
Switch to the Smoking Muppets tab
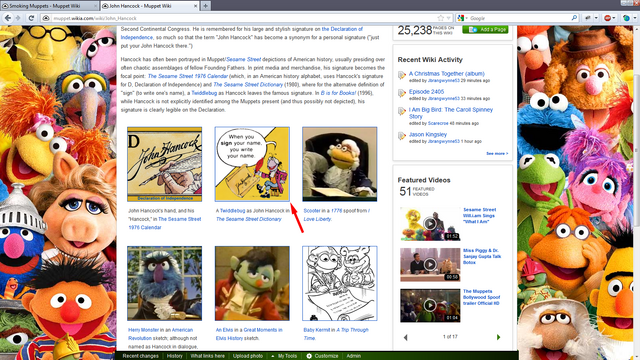pyautogui.click(x=49, y=6)
